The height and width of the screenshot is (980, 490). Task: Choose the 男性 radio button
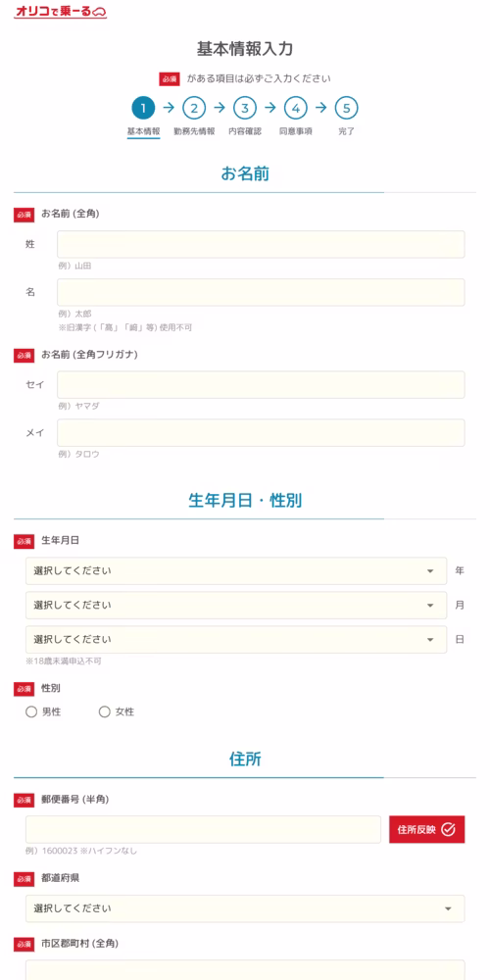pyautogui.click(x=31, y=711)
